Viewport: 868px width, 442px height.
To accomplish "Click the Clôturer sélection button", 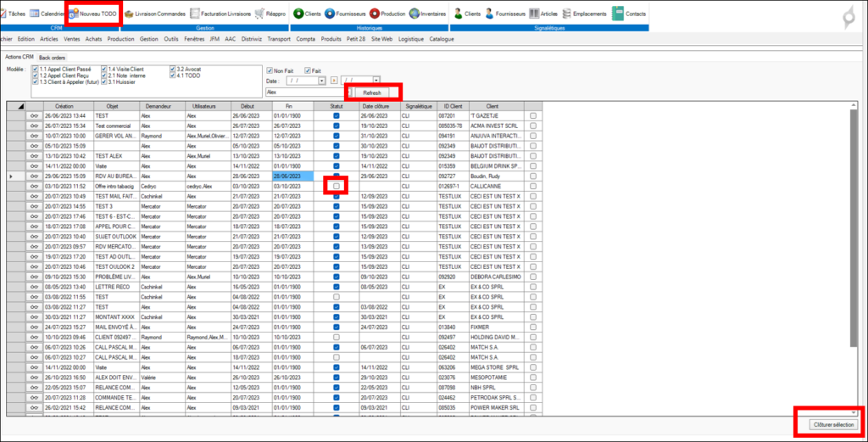I will 834,423.
